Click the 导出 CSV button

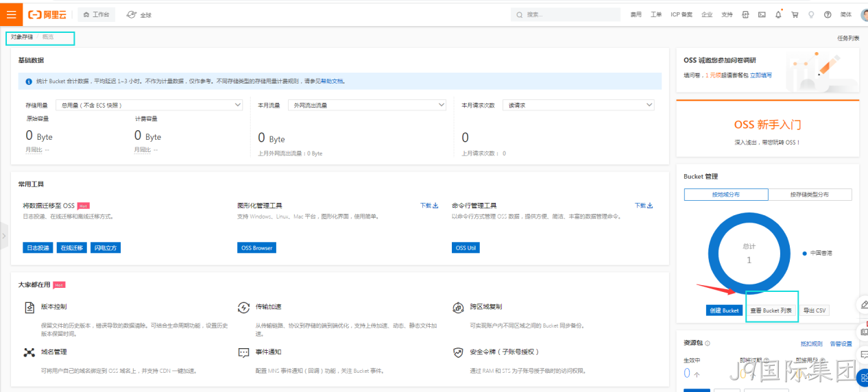(815, 310)
